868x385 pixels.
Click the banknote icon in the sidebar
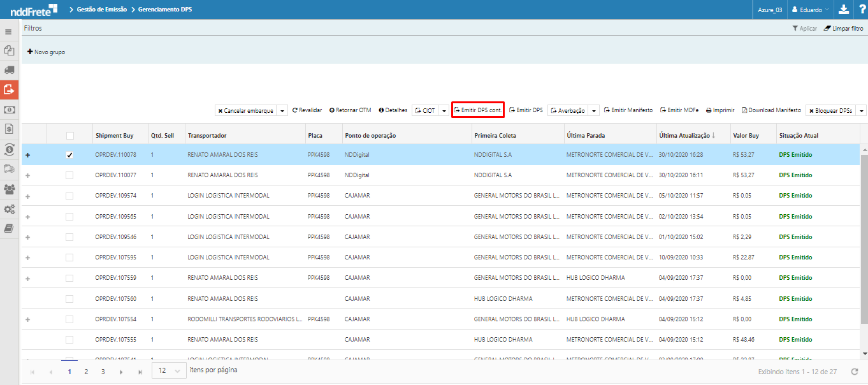pos(9,110)
